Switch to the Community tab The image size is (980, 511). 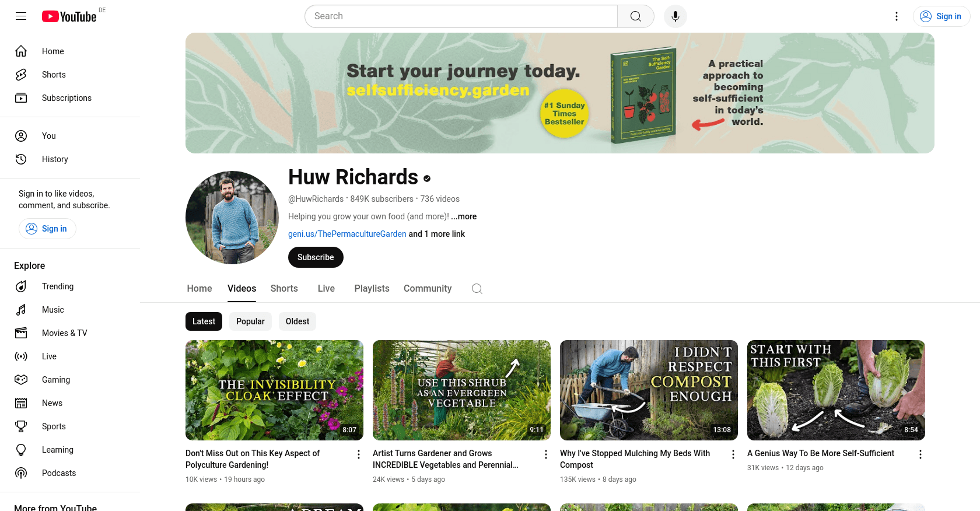pyautogui.click(x=428, y=289)
